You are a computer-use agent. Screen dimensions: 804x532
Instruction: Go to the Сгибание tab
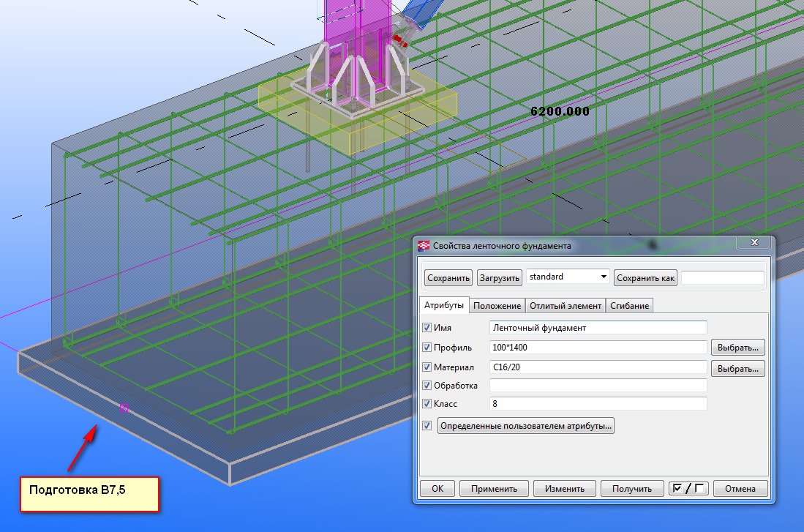click(x=629, y=306)
